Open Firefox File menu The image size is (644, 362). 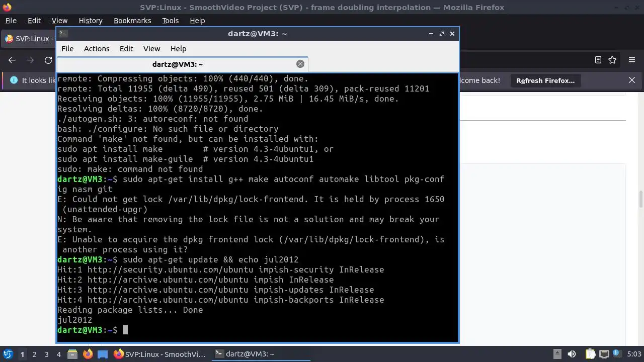tap(11, 21)
